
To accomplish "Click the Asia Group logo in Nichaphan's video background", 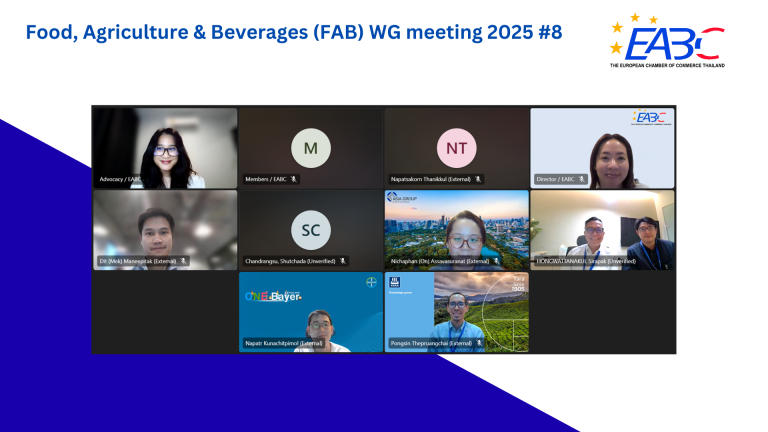I will 402,198.
